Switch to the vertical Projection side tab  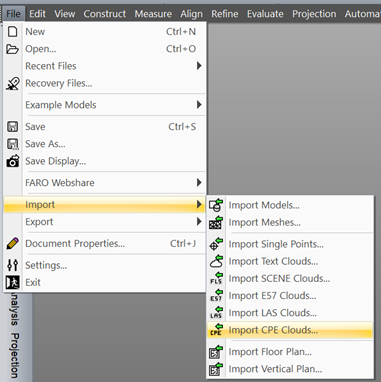tap(14, 355)
